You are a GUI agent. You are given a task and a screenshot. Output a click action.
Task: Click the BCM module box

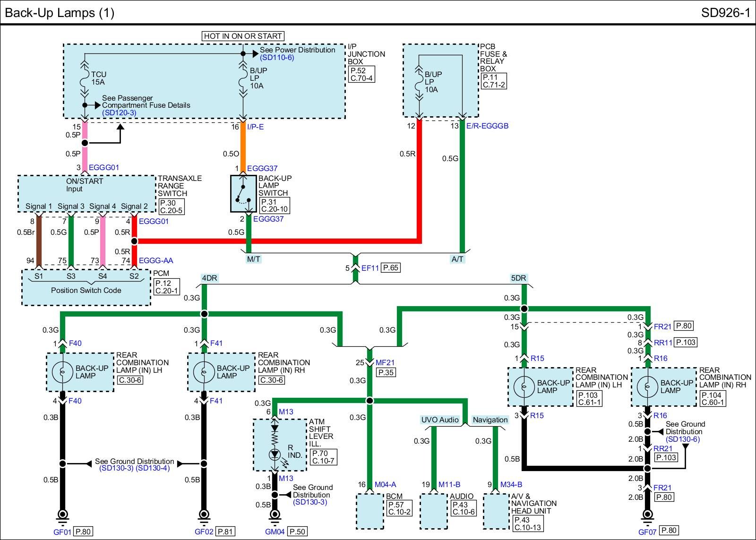point(369,511)
